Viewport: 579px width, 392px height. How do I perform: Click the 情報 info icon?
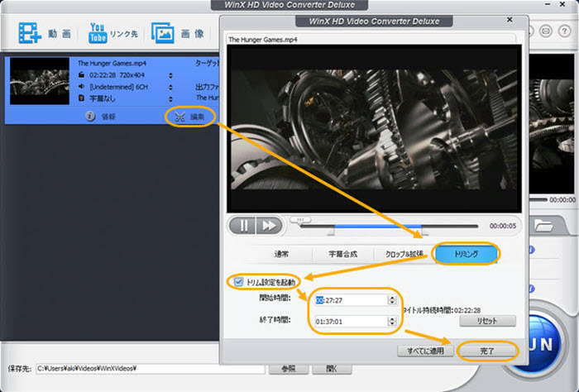pyautogui.click(x=90, y=117)
